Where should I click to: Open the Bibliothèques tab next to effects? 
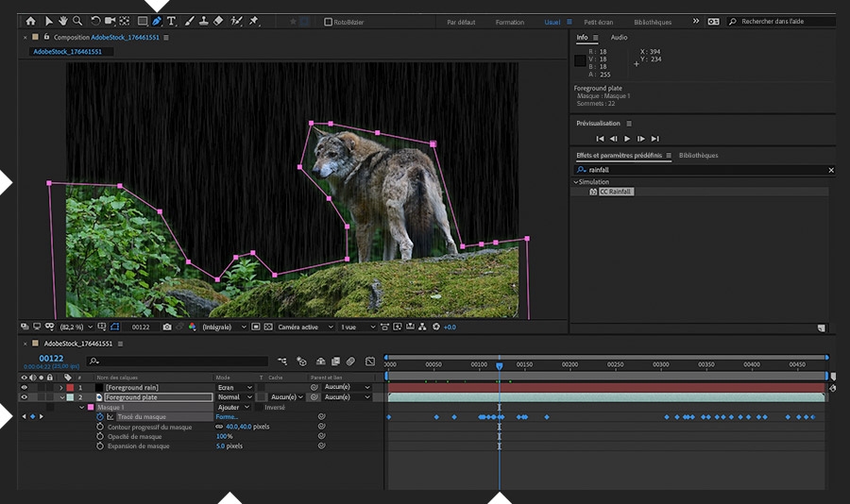pyautogui.click(x=698, y=156)
